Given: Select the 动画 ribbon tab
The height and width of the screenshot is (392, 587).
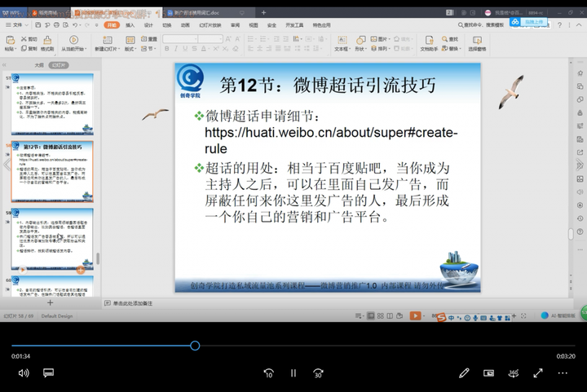Looking at the screenshot, I should [185, 25].
